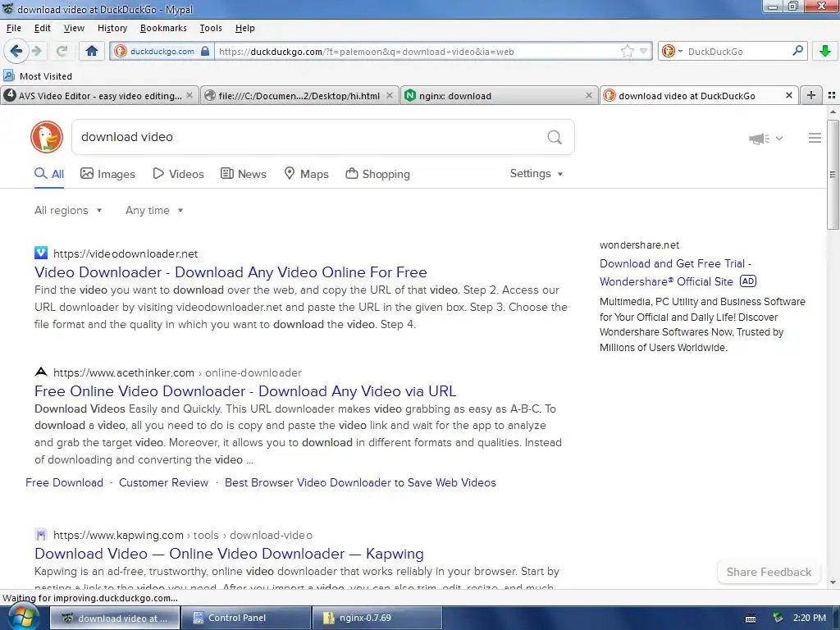Open the Help menu

[244, 28]
